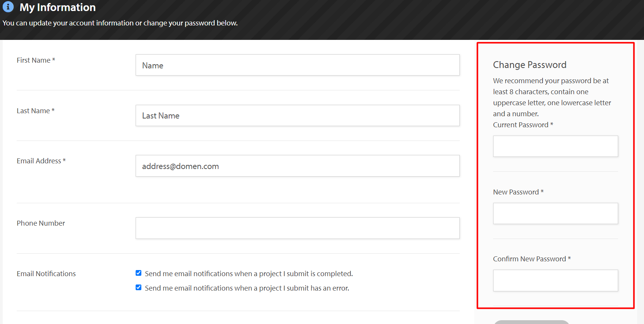
Task: Click the Current Password input box
Action: pos(555,146)
